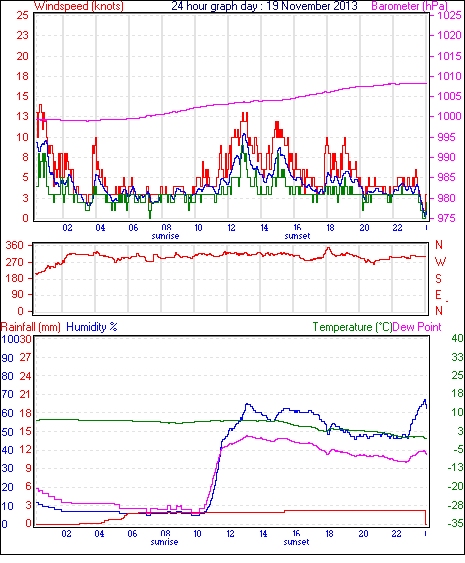
Task: Click the Barometer (hPa) axis label
Action: (x=409, y=6)
